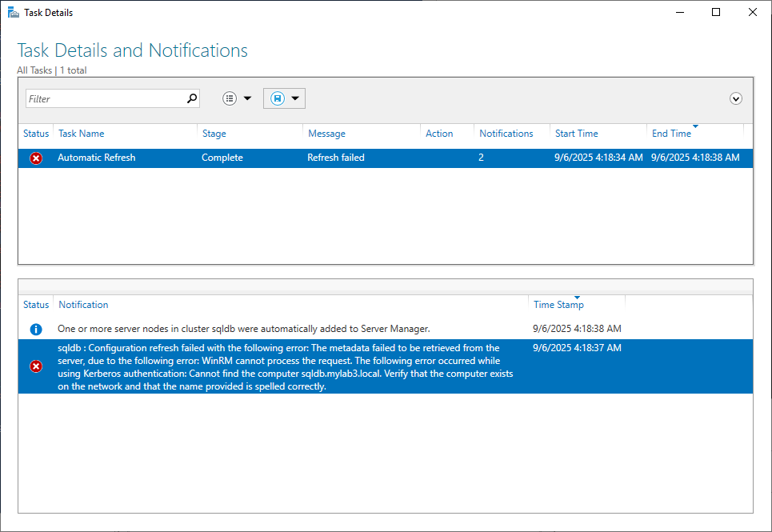The height and width of the screenshot is (532, 772).
Task: Click the blue information notification icon
Action: tap(36, 329)
